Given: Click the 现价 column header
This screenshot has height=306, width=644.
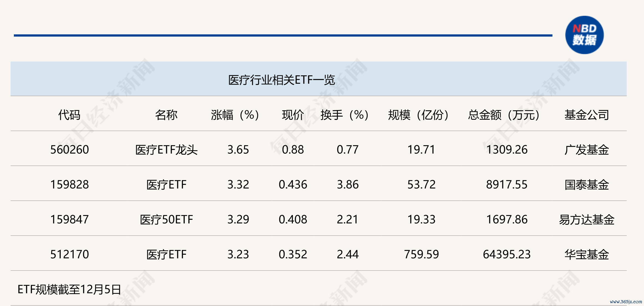Looking at the screenshot, I should pos(293,115).
